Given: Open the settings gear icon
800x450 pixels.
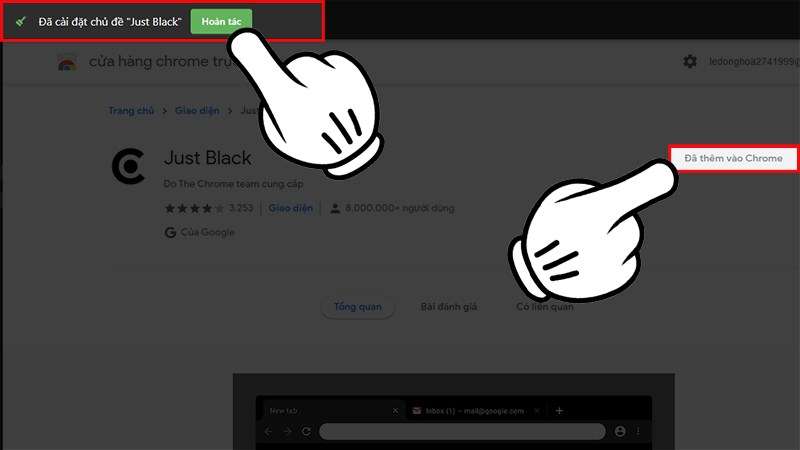Looking at the screenshot, I should (x=690, y=61).
